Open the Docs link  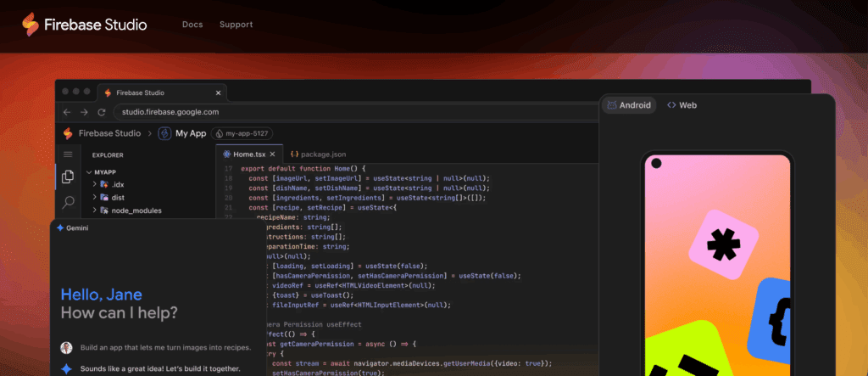[x=192, y=25]
